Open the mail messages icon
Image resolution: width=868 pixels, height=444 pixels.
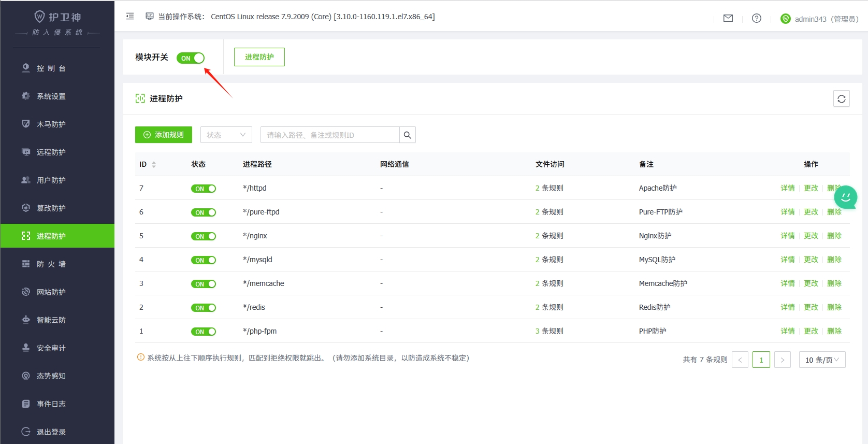pos(728,18)
